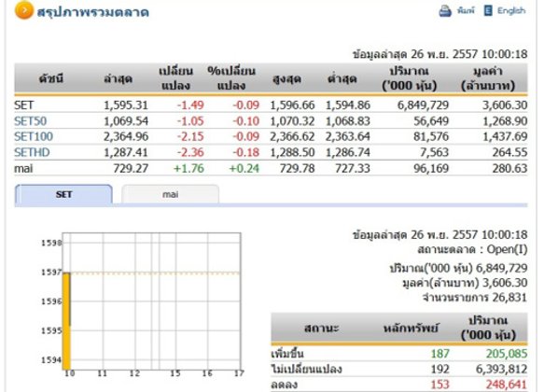The image size is (544, 392).
Task: Click declining volume 248,641
Action: pos(506,385)
